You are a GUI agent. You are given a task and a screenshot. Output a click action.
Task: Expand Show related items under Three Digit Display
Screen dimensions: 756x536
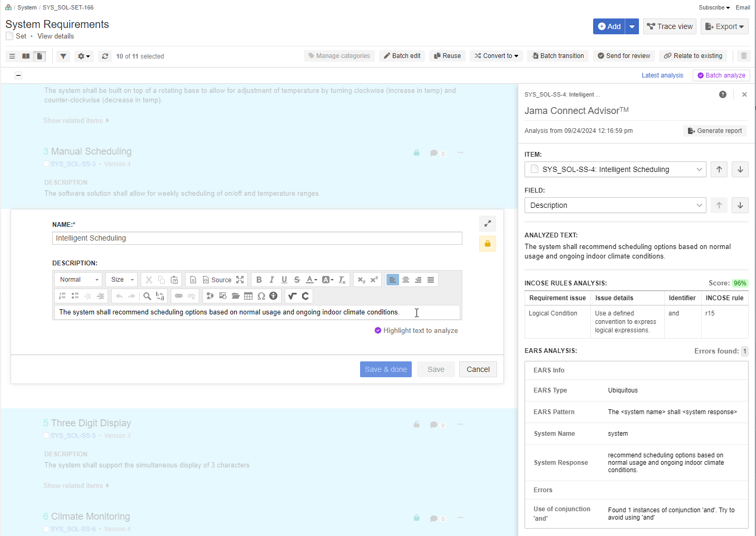pos(76,485)
